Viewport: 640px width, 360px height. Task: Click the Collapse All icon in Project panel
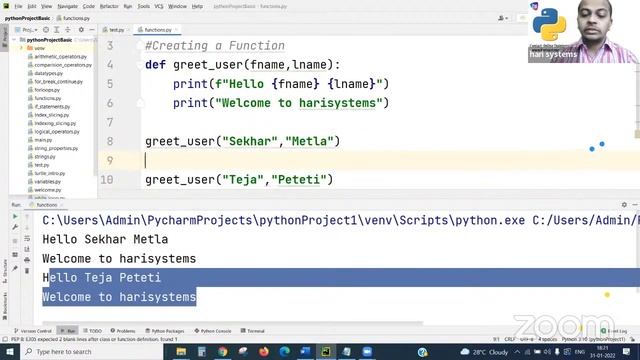(x=68, y=30)
